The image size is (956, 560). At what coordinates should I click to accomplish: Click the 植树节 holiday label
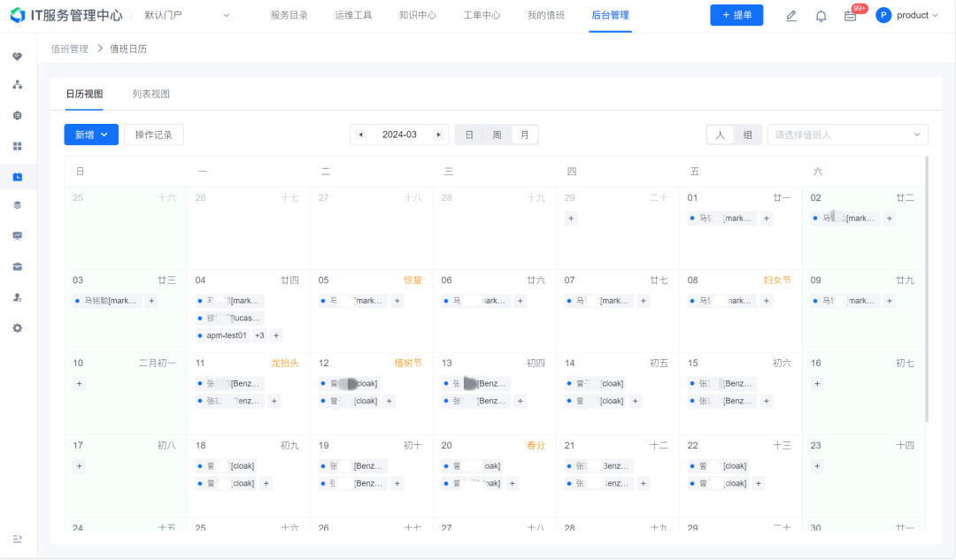[408, 363]
